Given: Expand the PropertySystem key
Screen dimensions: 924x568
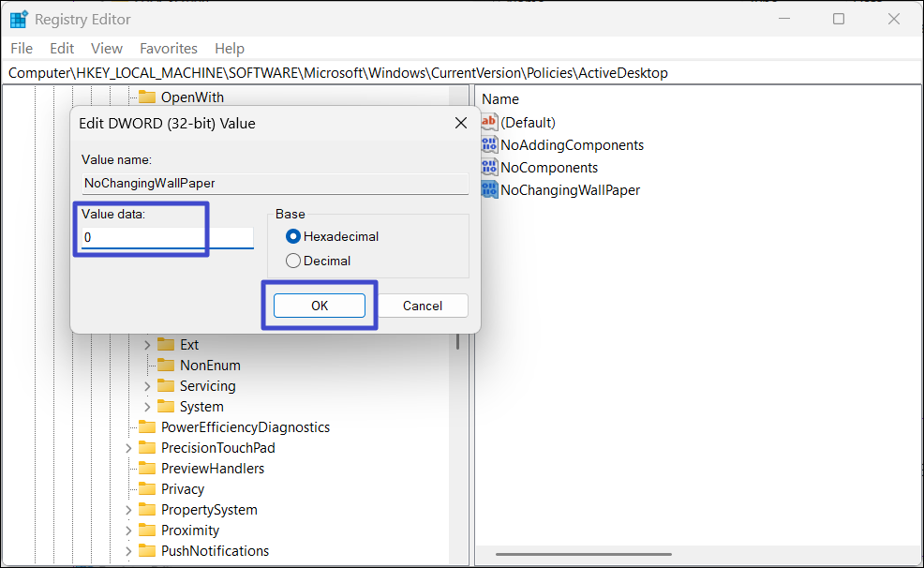Looking at the screenshot, I should [x=128, y=510].
